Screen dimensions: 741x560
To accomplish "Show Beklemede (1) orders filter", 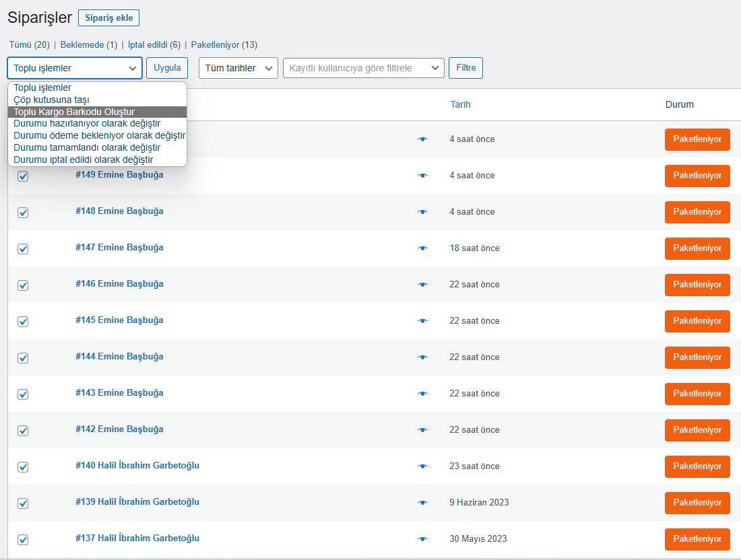I will click(89, 45).
